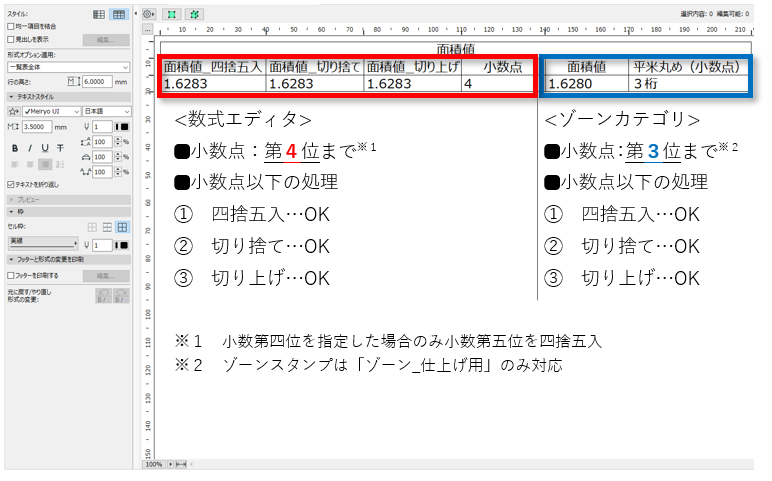The width and height of the screenshot is (772, 481).
Task: Select the 小数点 header cell
Action: [498, 66]
